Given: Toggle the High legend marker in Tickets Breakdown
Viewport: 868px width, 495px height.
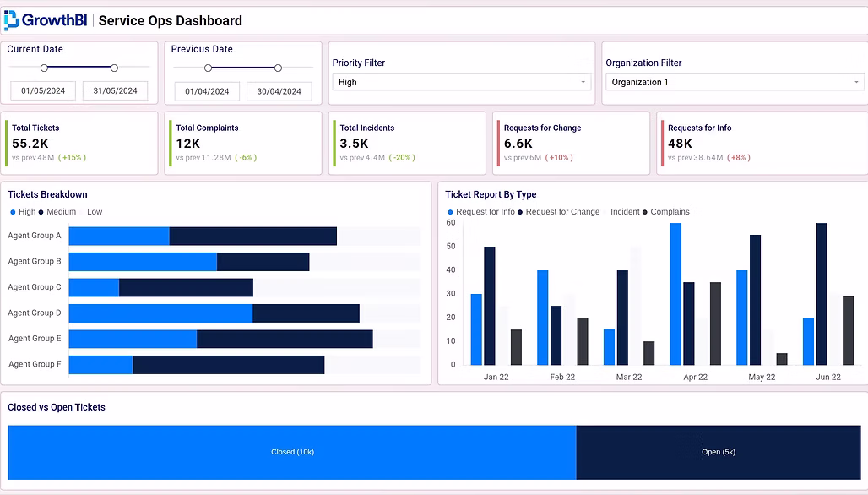Looking at the screenshot, I should click(13, 212).
